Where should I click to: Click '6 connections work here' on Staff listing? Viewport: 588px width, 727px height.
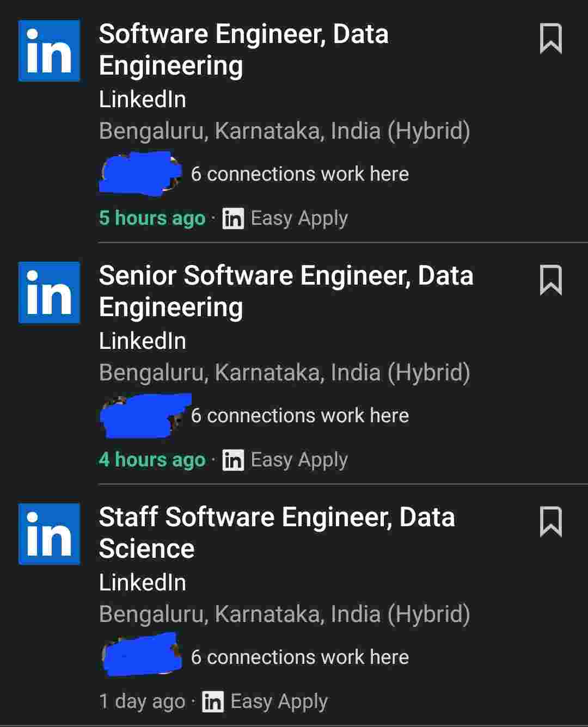point(299,657)
